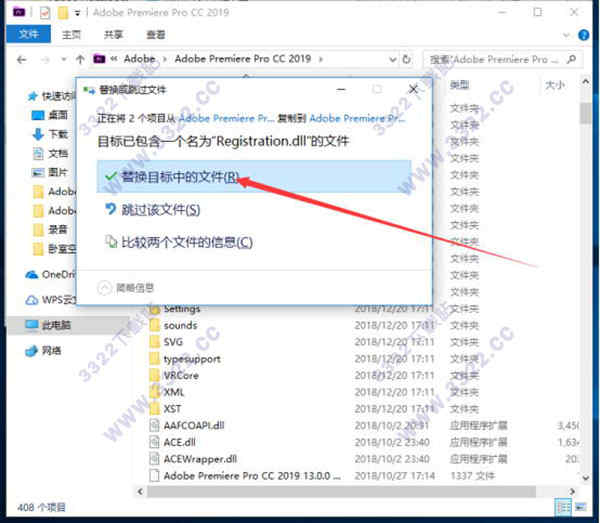Select 快速访问 in navigation pane
Screen dimensions: 600x523
52,96
